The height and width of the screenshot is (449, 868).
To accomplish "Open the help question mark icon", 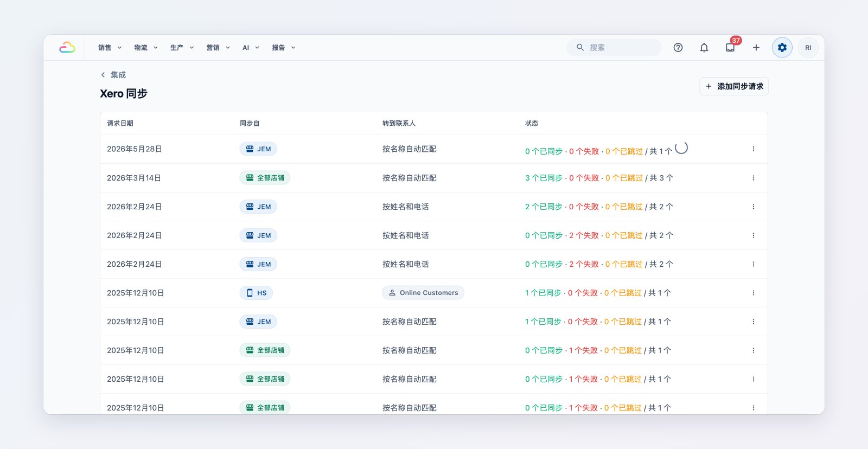I will click(x=678, y=48).
